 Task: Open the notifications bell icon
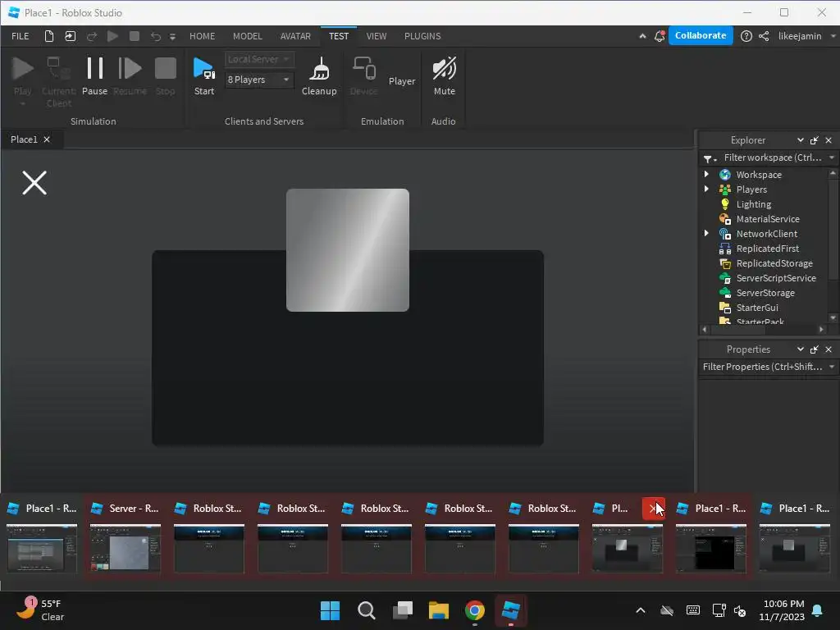[x=660, y=36]
